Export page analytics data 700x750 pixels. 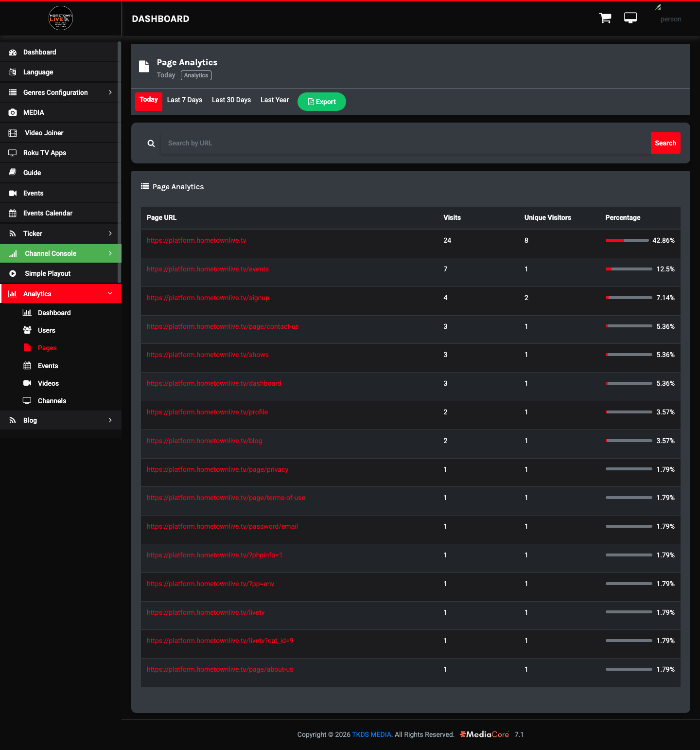tap(322, 102)
